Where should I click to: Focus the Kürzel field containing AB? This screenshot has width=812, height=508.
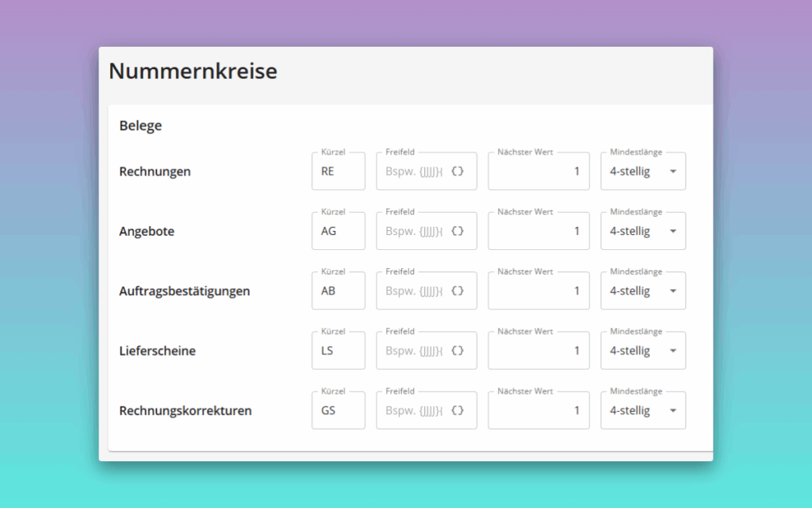coord(338,291)
